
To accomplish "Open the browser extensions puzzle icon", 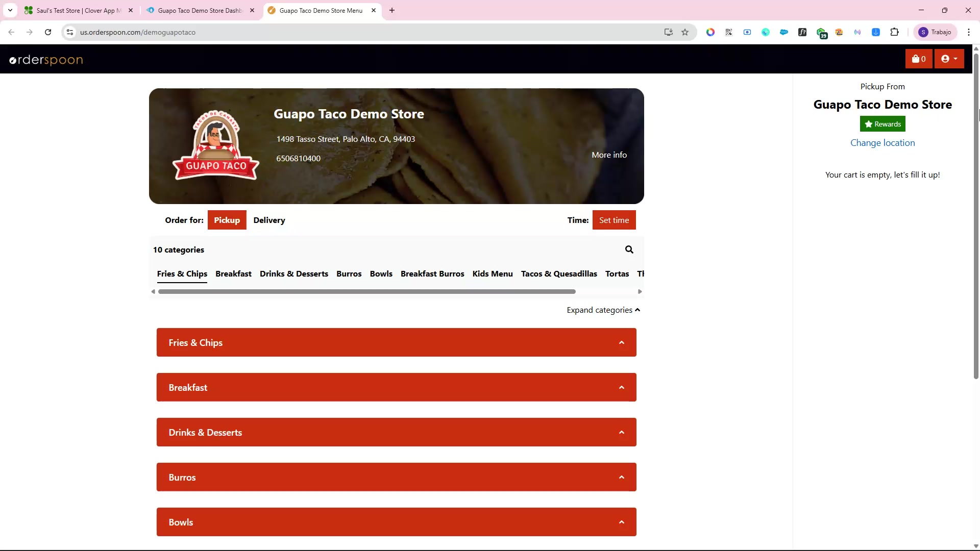I will point(894,32).
